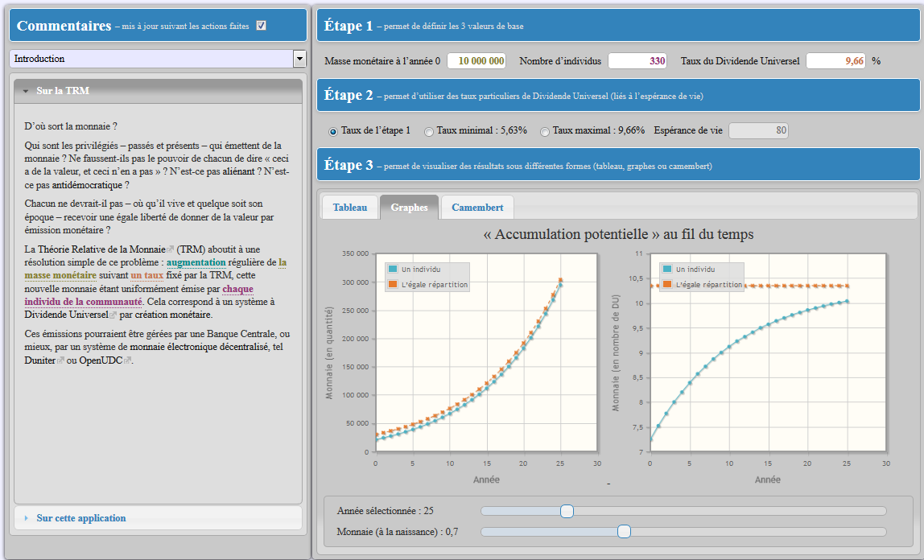Select the 'Taux de l'étape 1' radio button

tap(333, 131)
